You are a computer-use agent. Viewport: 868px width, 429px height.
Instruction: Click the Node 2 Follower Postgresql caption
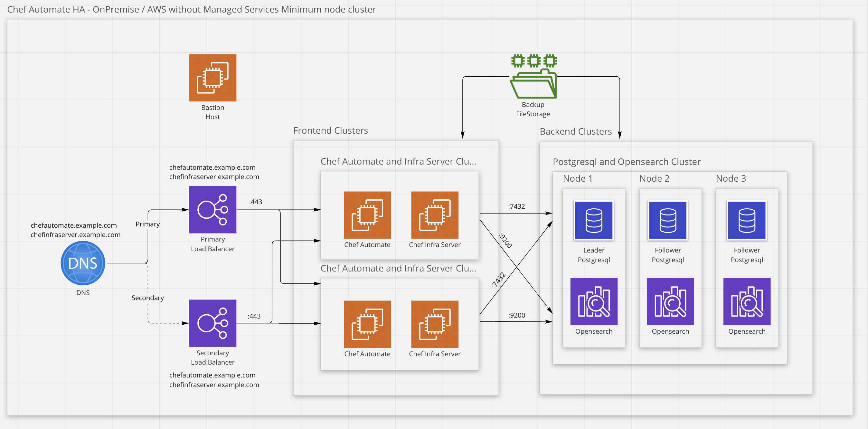(668, 255)
